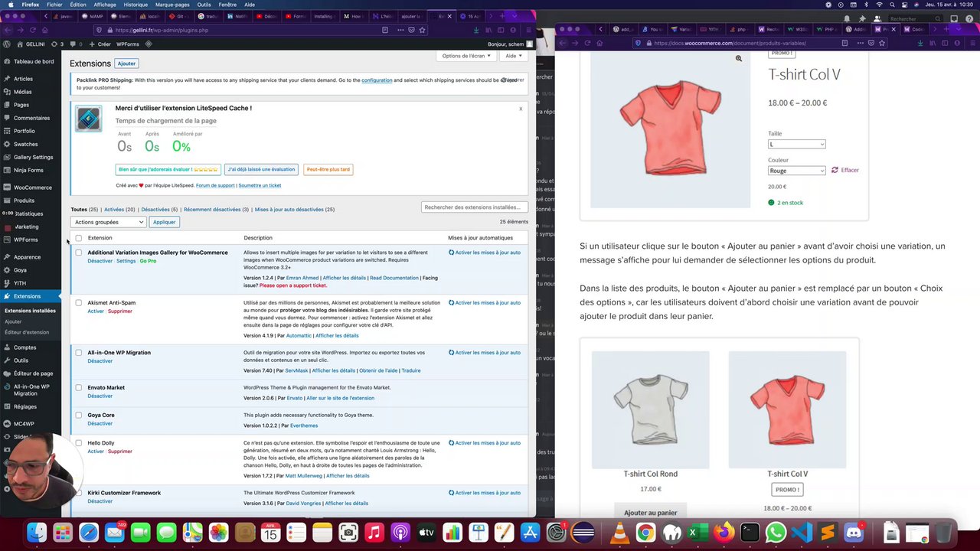980x551 pixels.
Task: Expand Options de l'écran panel
Action: pos(466,56)
